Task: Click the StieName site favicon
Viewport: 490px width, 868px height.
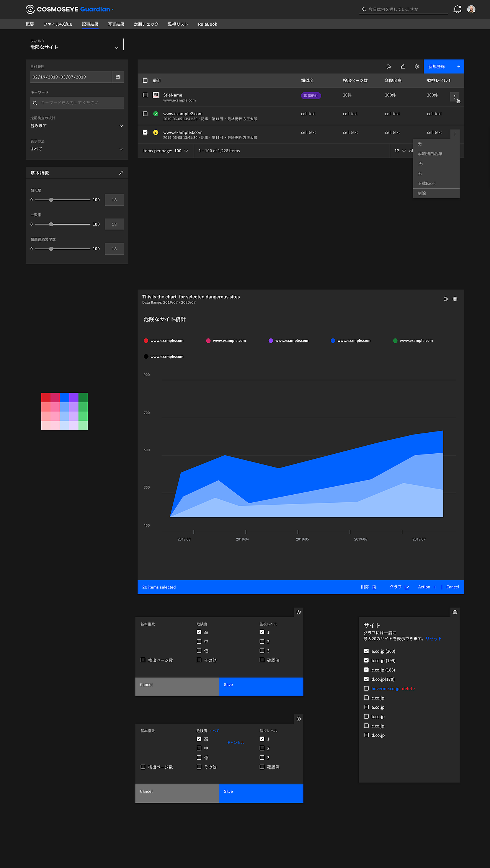Action: [156, 95]
